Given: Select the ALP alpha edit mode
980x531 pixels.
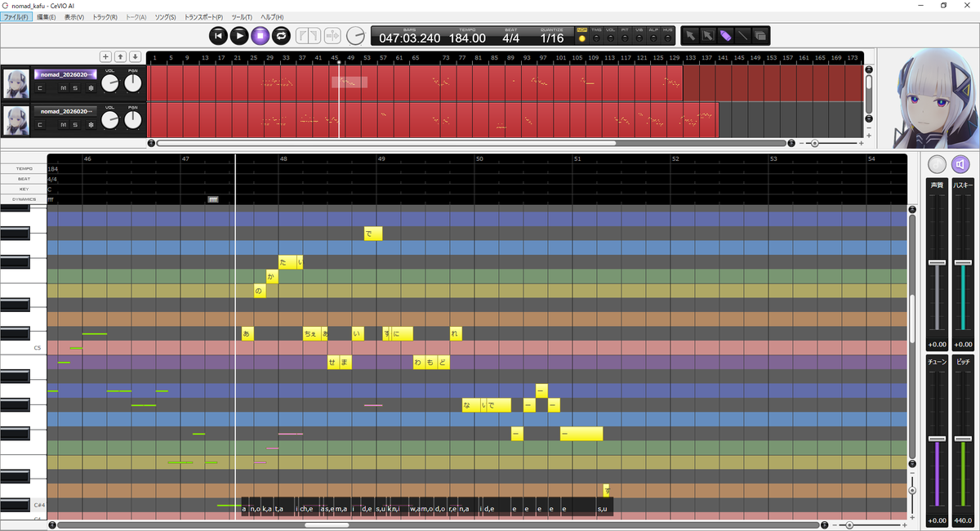Looking at the screenshot, I should 653,38.
